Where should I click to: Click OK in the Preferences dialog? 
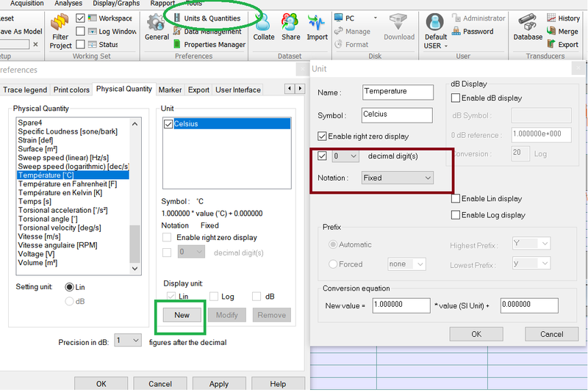click(x=101, y=384)
